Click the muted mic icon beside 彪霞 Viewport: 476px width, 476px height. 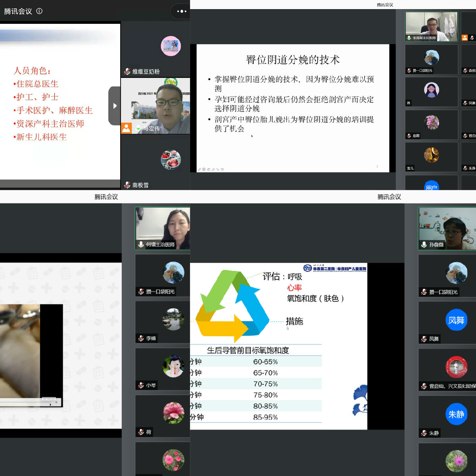[409, 136]
